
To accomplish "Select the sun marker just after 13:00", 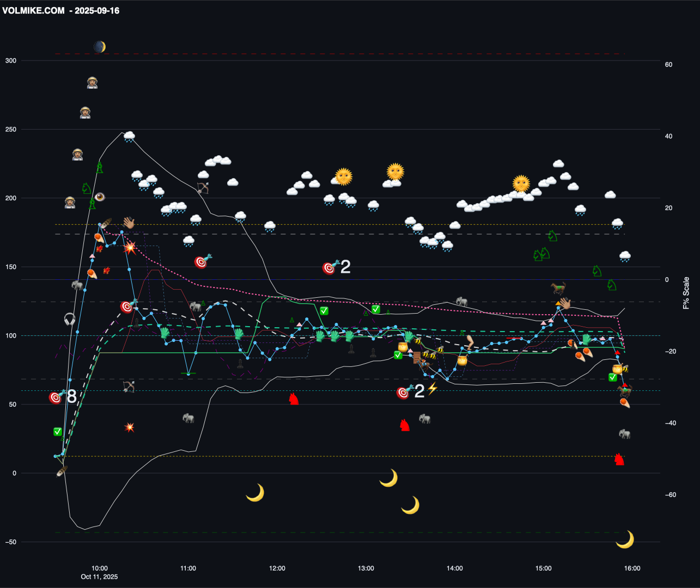I will 395,171.
